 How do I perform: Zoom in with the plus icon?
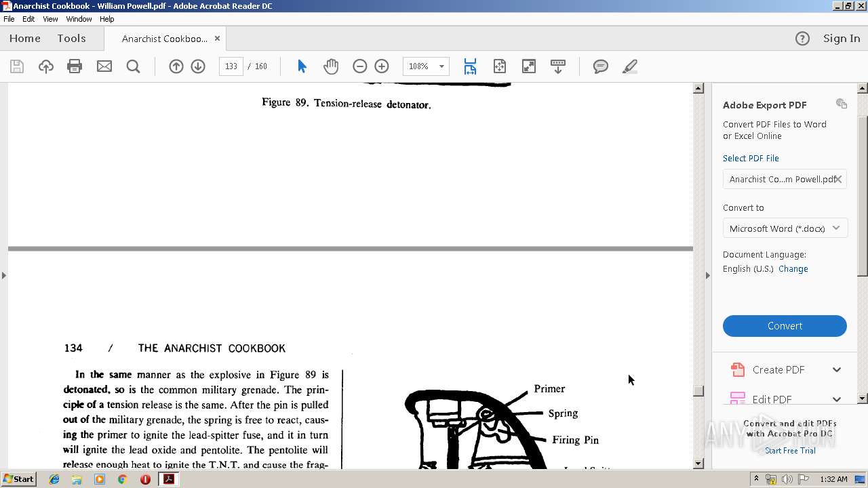point(382,66)
